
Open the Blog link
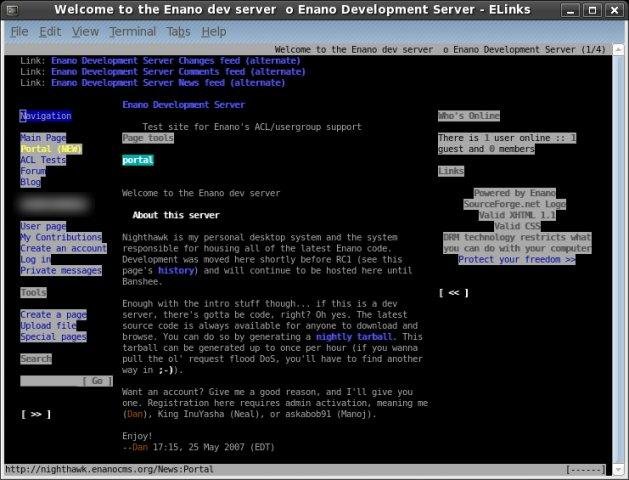pyautogui.click(x=30, y=182)
